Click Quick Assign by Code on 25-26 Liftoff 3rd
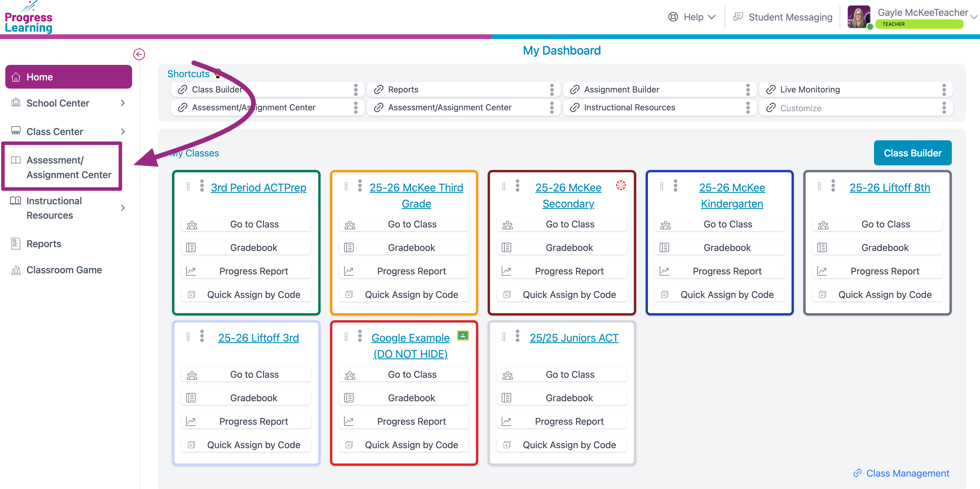 point(246,445)
